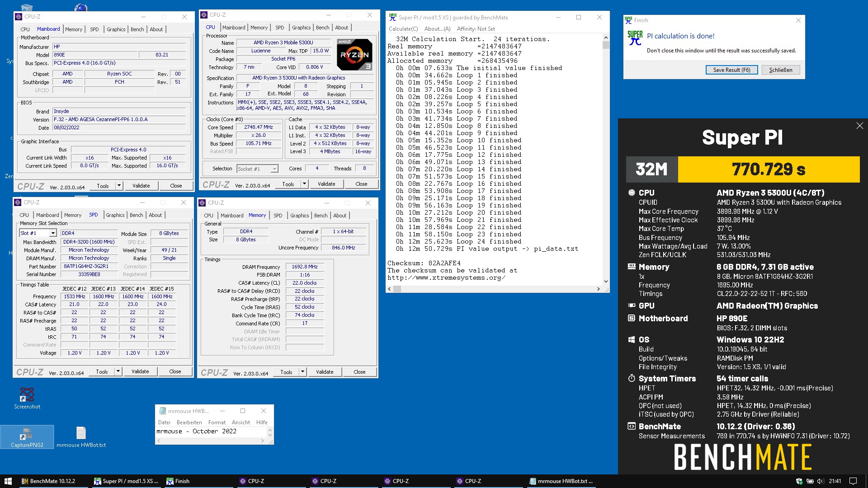Expand Tools dropdown arrow in SPD window
This screenshot has height=488, width=868.
coord(118,371)
